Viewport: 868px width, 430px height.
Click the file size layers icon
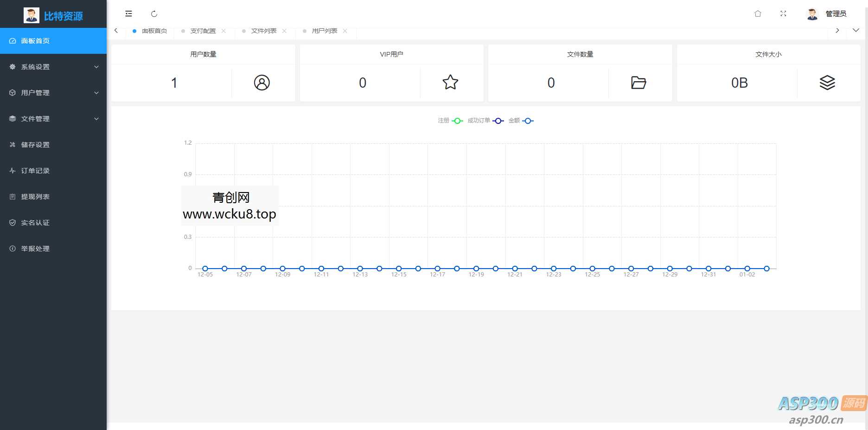tap(827, 83)
